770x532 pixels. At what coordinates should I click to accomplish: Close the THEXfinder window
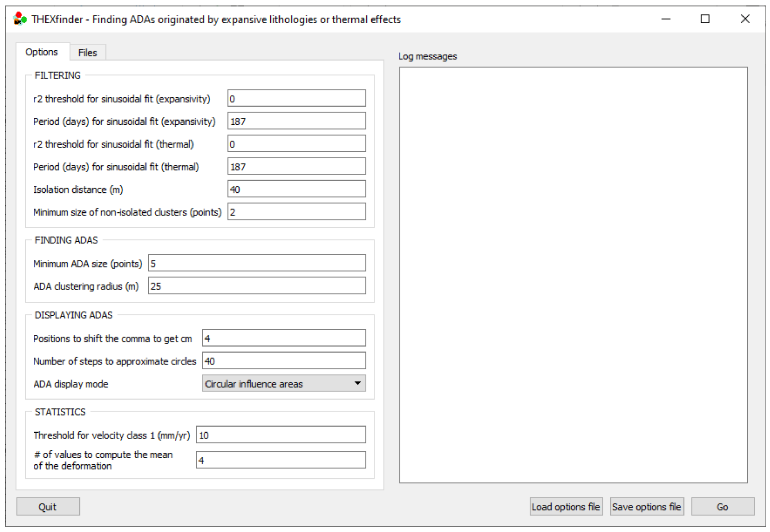[x=745, y=19]
